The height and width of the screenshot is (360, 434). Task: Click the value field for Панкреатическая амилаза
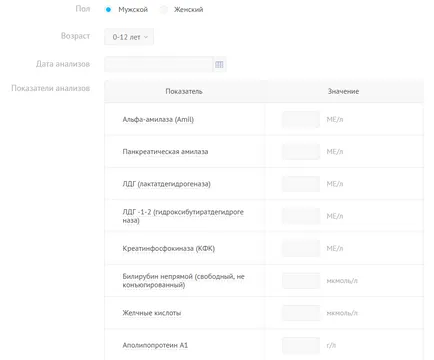point(301,152)
